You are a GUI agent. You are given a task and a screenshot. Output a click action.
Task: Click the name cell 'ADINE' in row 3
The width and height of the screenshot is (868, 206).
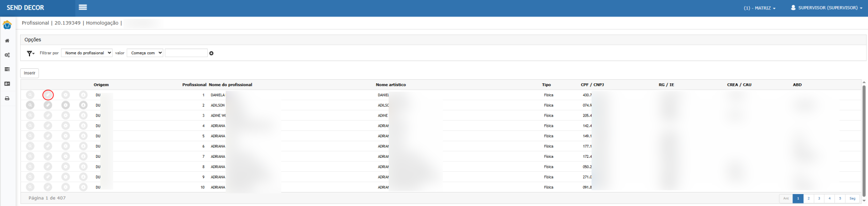click(218, 115)
